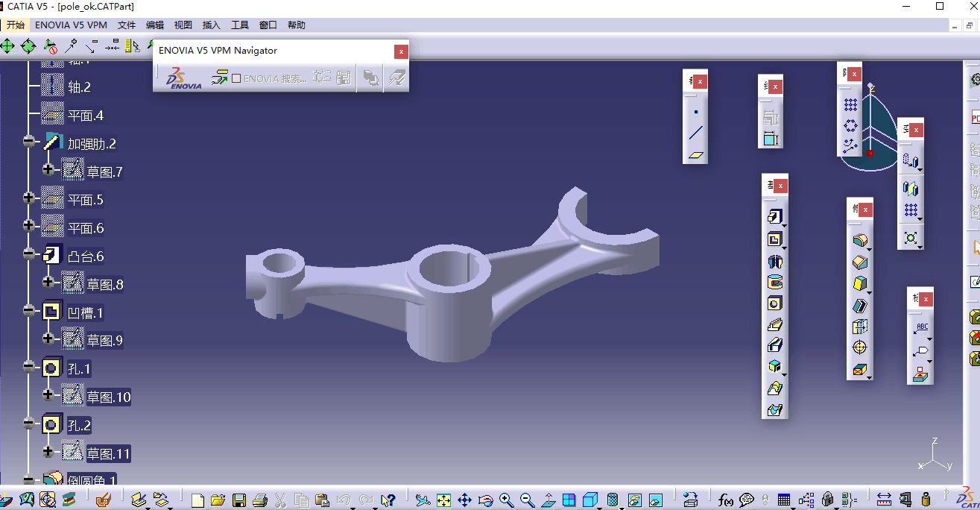Select the Hole tool in toolbar
The height and width of the screenshot is (510, 980).
pyautogui.click(x=774, y=303)
